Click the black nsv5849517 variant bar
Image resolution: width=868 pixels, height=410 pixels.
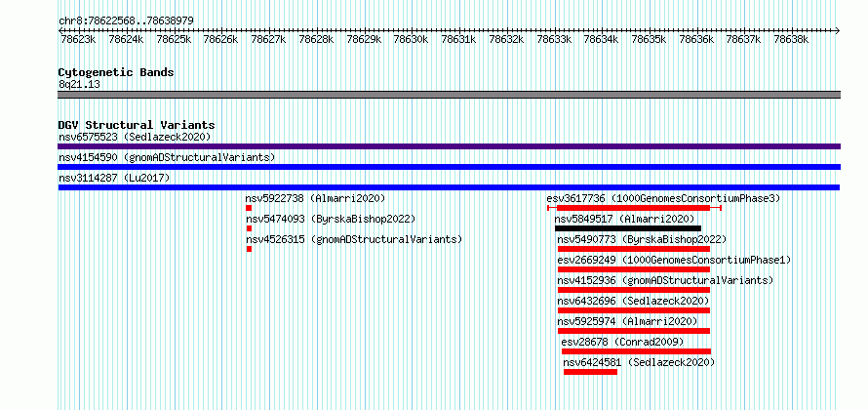coord(628,228)
